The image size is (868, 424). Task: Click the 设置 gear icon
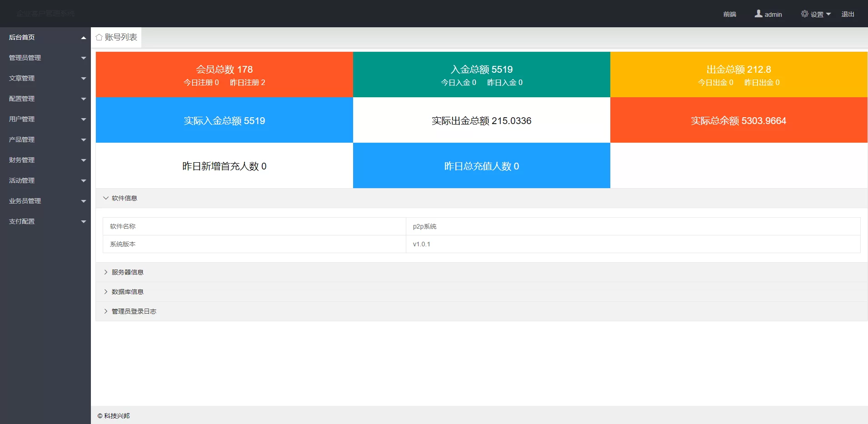[804, 14]
